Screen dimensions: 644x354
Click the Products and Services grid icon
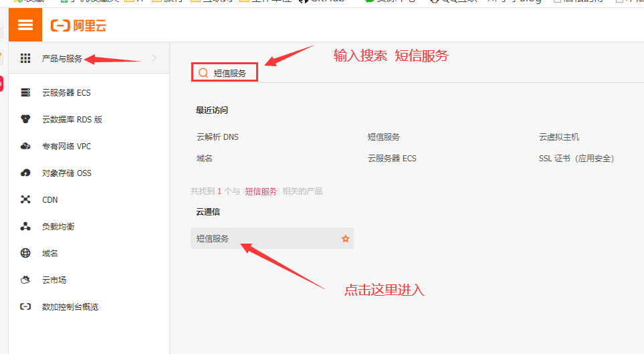point(25,58)
